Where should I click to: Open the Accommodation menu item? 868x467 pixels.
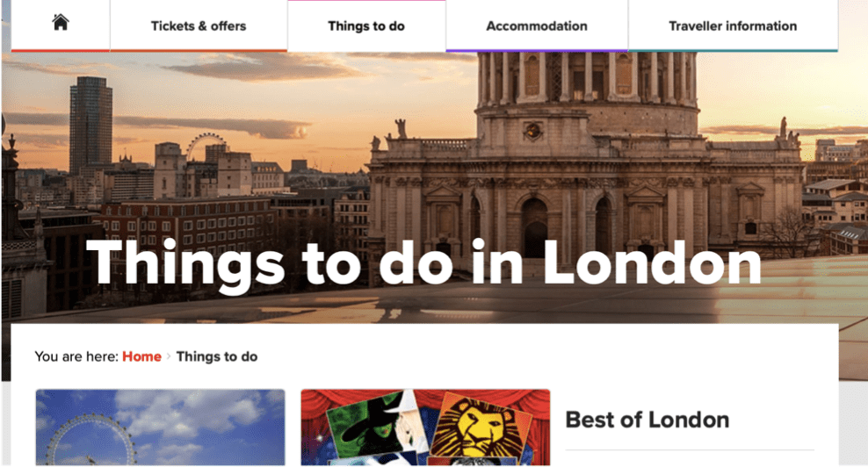537,26
